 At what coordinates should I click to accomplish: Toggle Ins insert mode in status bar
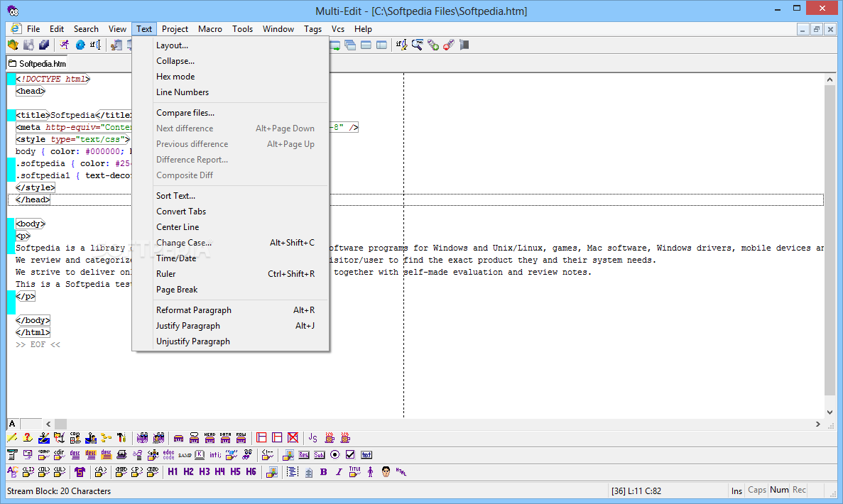click(736, 491)
